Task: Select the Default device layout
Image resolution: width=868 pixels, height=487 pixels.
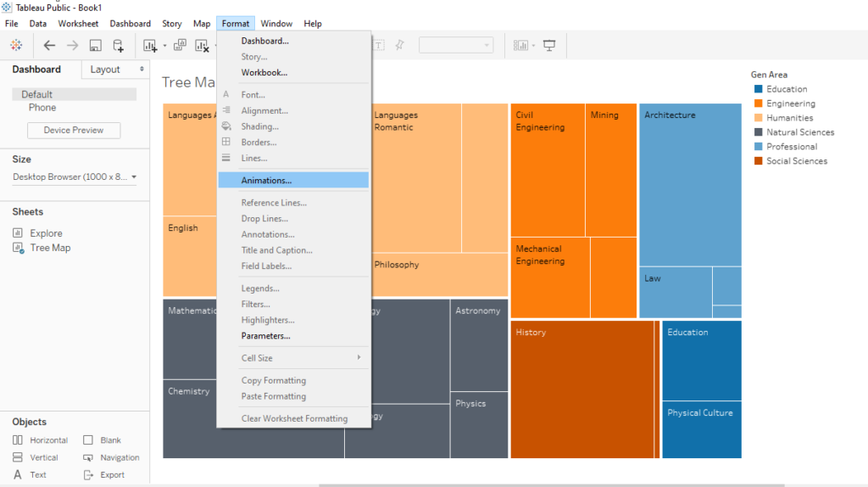Action: [x=75, y=94]
